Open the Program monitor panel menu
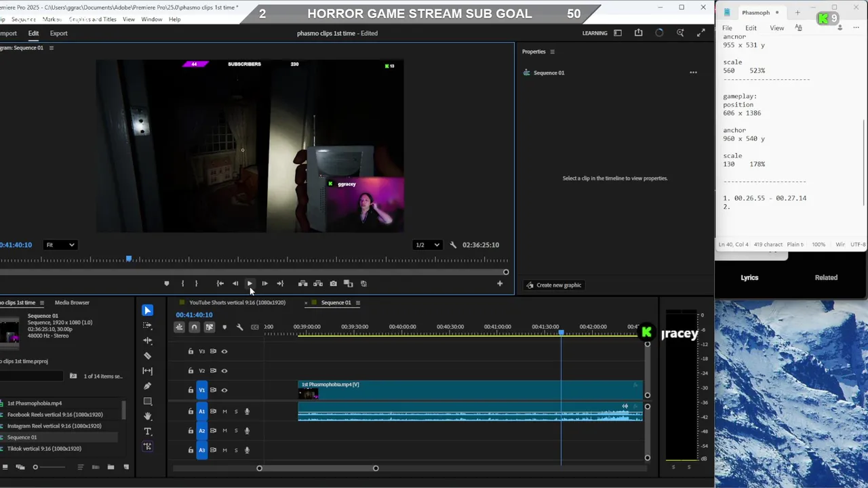 pos(51,47)
